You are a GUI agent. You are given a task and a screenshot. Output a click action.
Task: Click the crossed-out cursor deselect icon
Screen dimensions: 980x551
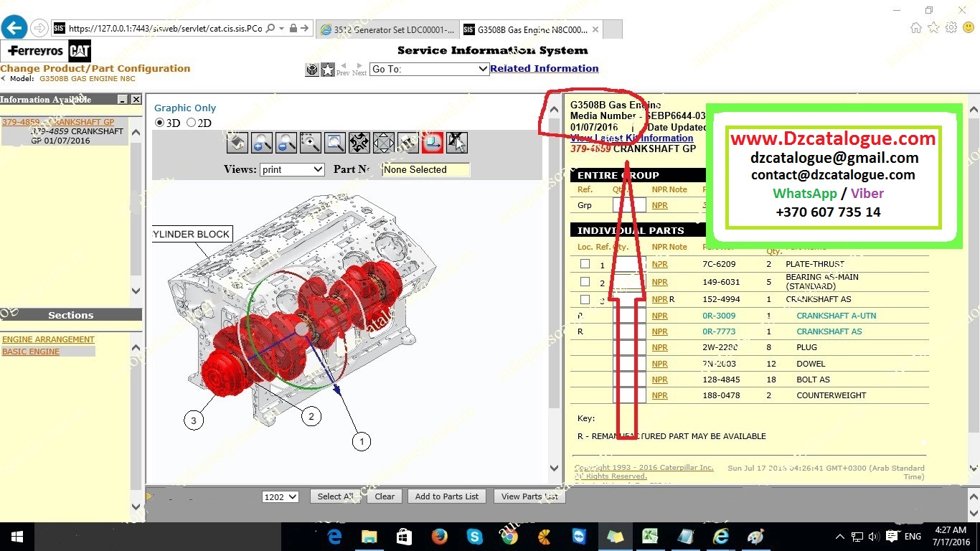pyautogui.click(x=456, y=142)
